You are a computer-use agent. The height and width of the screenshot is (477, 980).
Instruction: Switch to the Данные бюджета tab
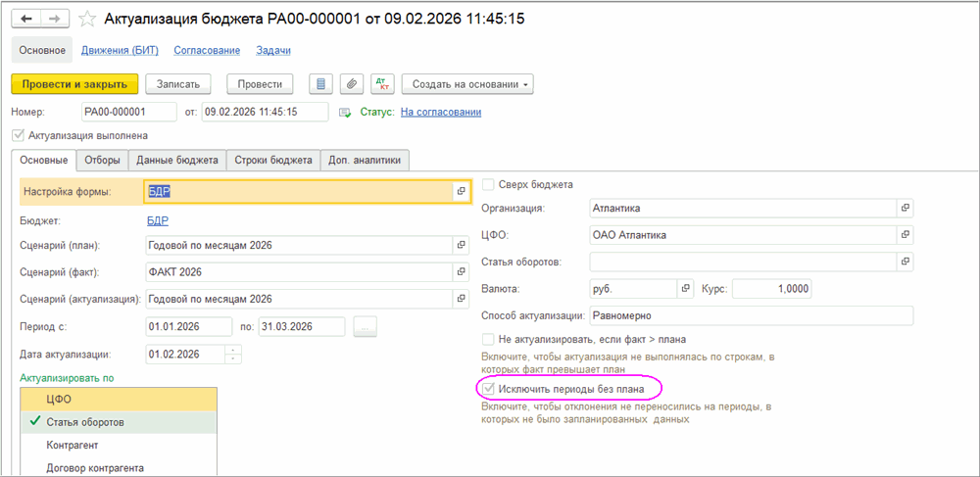pyautogui.click(x=177, y=160)
